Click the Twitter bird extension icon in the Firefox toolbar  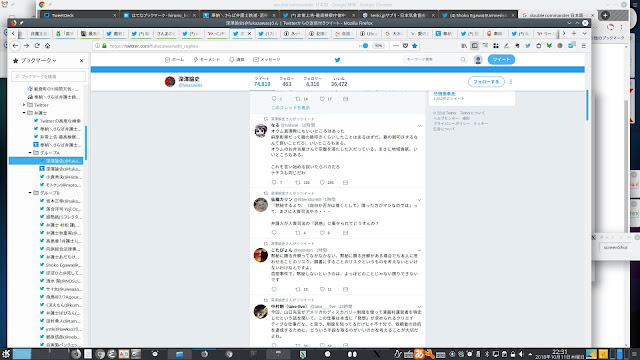point(528,46)
